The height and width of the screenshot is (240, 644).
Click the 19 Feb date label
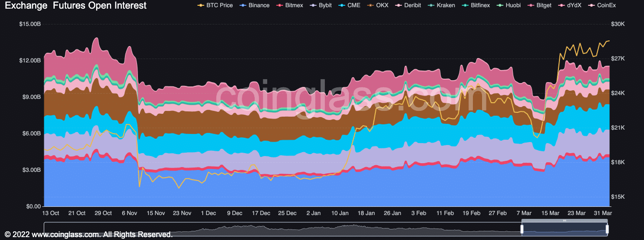pyautogui.click(x=472, y=213)
